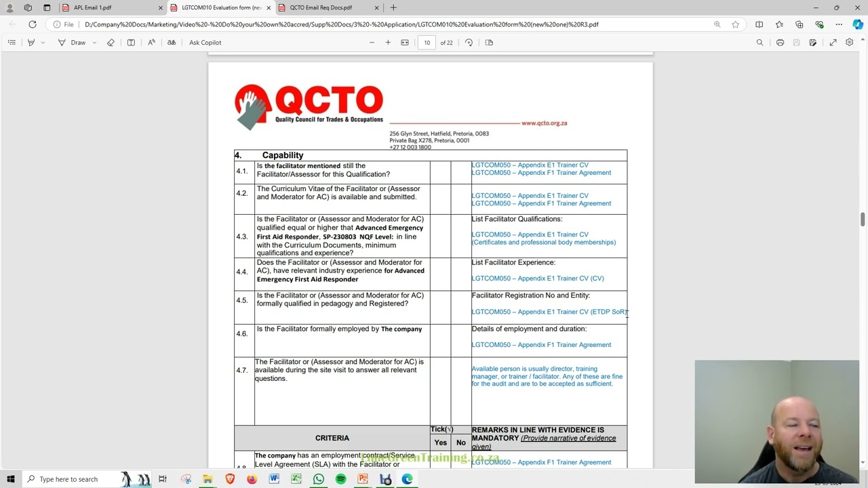Screen dimensions: 868x488
Task: Launch Firefox from taskbar
Action: (252, 479)
